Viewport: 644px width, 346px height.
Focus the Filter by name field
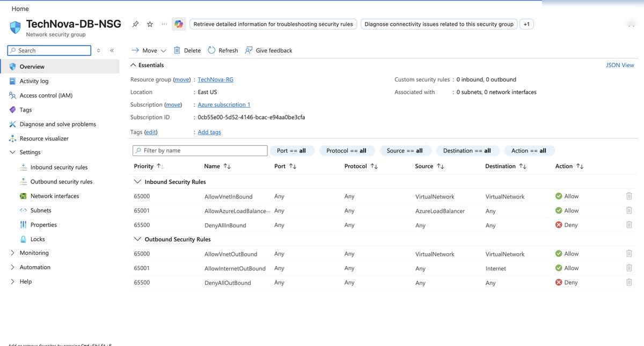(200, 151)
